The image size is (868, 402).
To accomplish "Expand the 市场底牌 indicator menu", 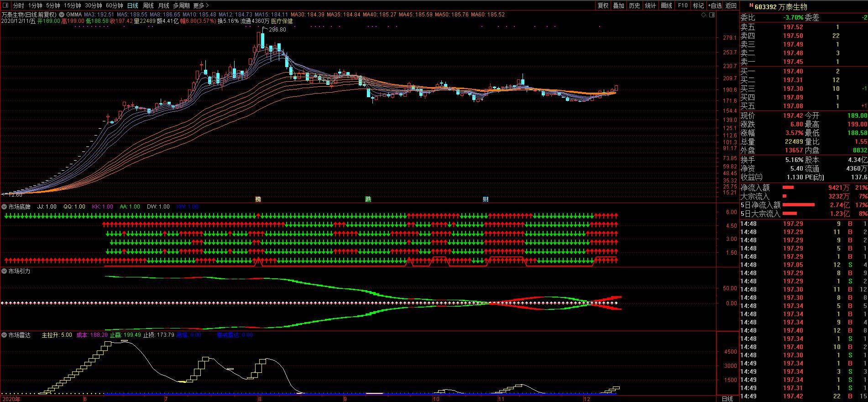I will [4, 207].
